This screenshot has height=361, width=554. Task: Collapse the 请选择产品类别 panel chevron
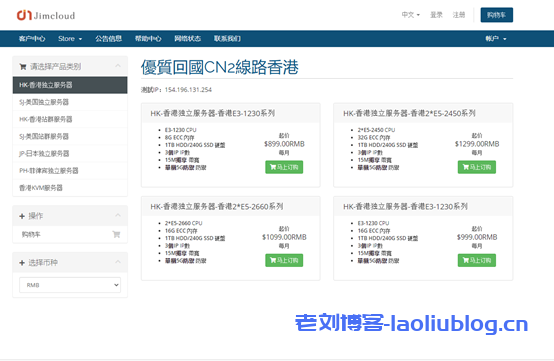118,66
